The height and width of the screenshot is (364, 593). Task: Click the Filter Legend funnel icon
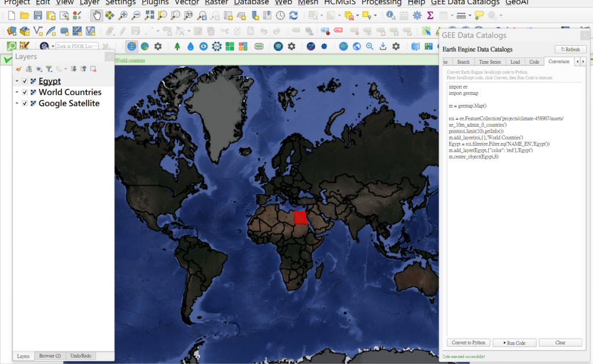49,69
